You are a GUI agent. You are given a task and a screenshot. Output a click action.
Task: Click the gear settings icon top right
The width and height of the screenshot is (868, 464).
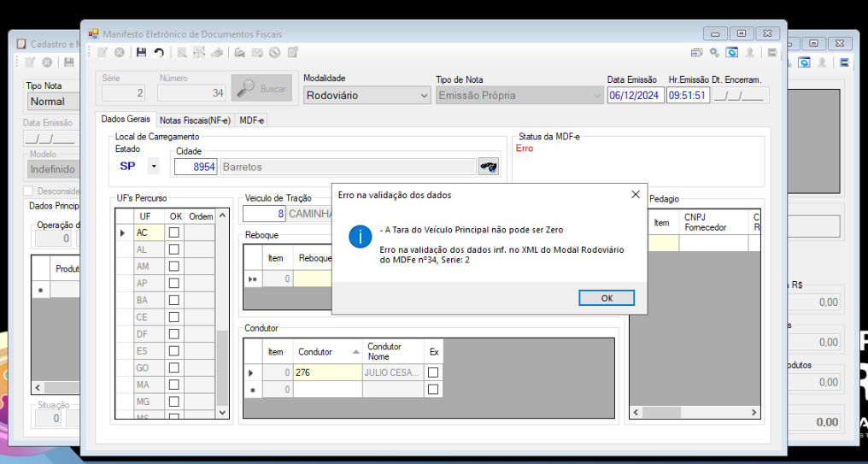tap(714, 53)
